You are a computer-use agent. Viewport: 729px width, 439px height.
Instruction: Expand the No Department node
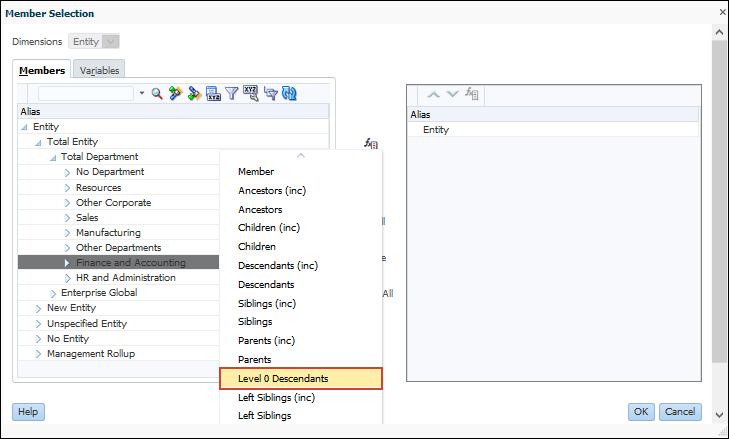tap(67, 173)
